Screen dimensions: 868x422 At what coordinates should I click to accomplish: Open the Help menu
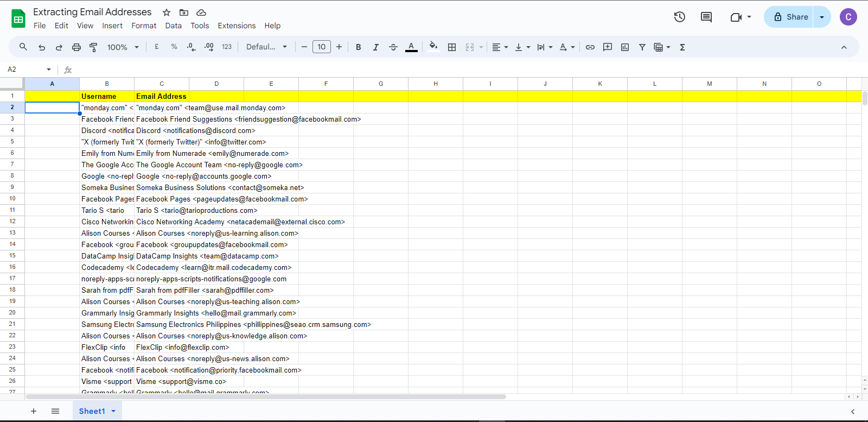pos(272,26)
